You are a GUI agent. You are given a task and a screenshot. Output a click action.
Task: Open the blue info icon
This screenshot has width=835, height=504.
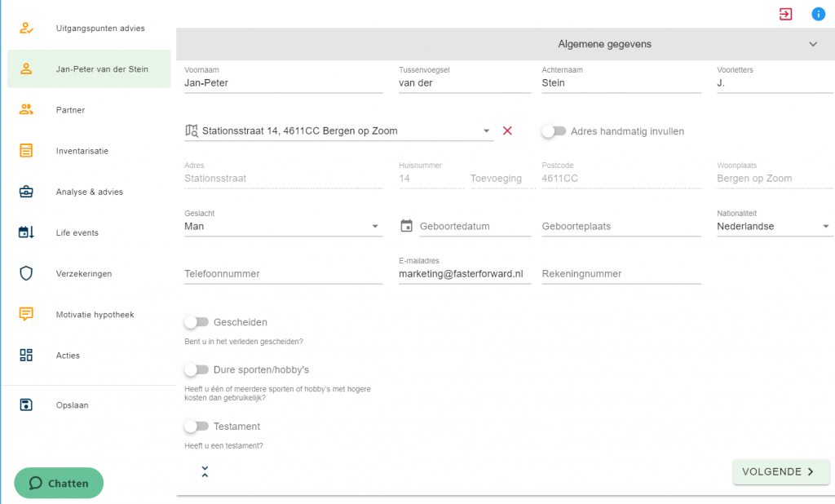[819, 14]
